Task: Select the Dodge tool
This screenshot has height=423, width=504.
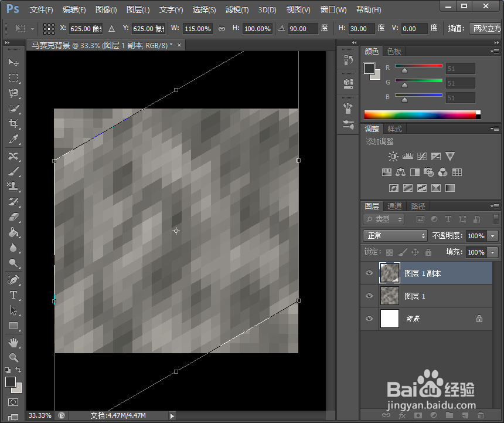Action: point(13,263)
